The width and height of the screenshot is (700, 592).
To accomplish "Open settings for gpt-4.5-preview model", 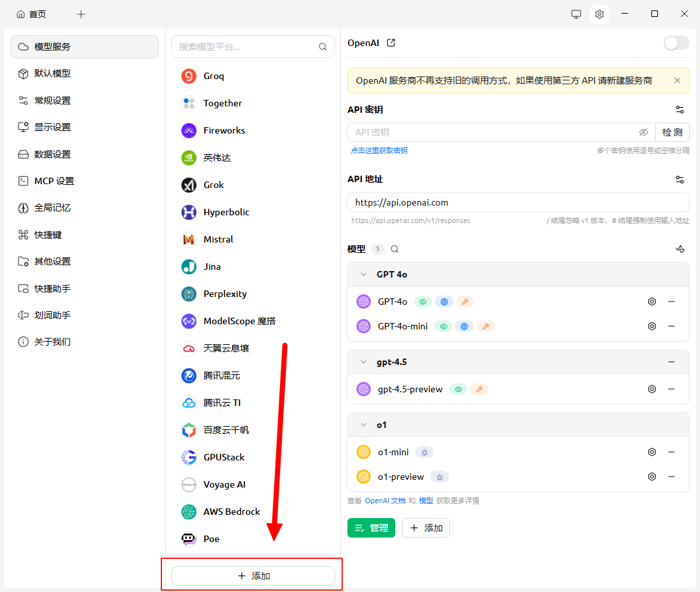I will (x=652, y=389).
